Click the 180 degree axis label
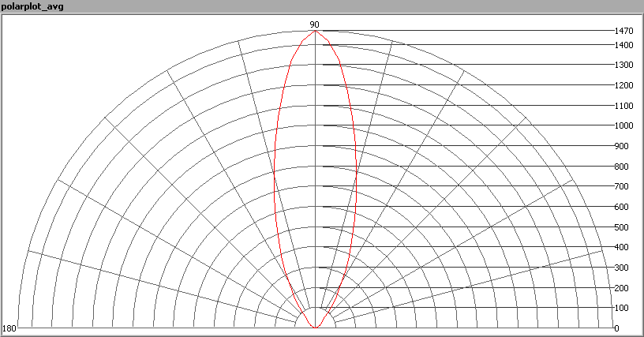Screen dimensions: 644x337 [x=9, y=328]
